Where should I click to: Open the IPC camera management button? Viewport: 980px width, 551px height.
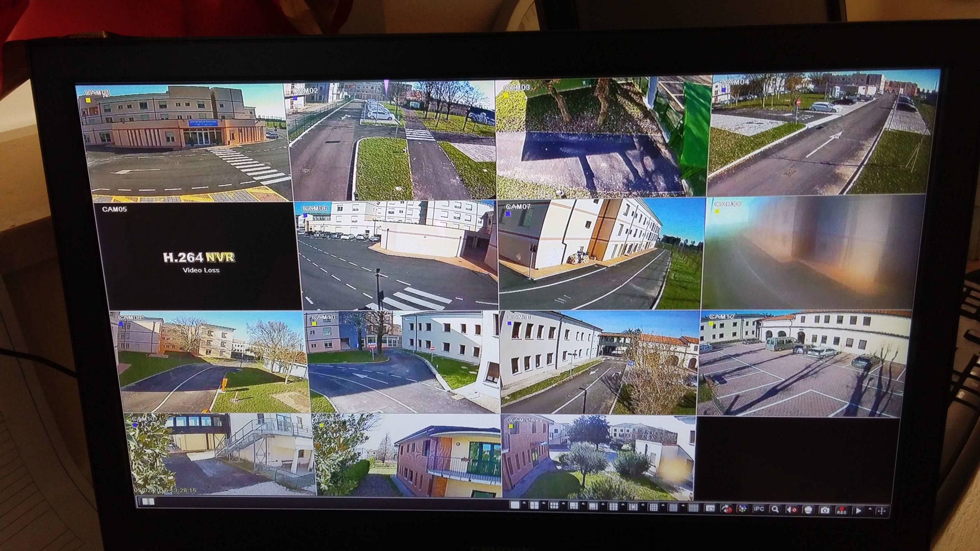click(759, 509)
